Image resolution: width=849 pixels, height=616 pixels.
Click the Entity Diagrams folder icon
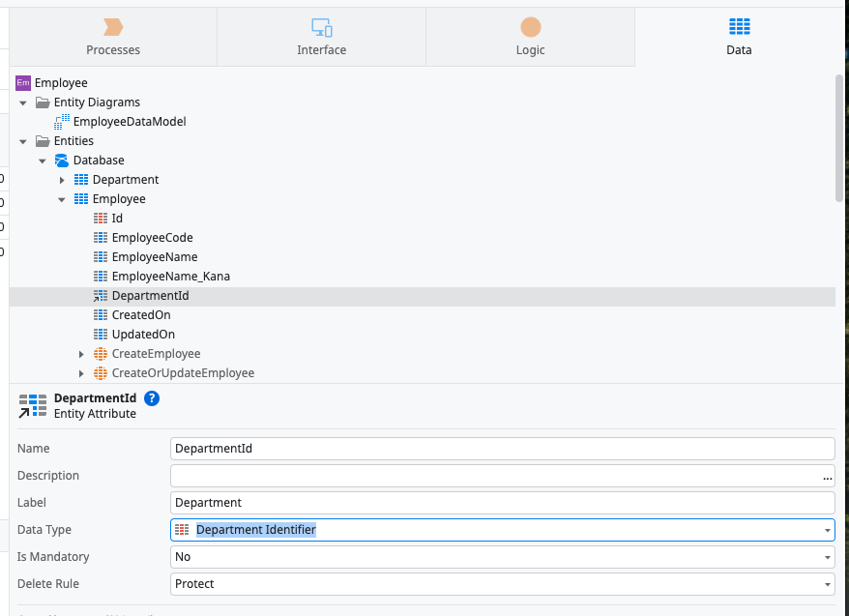click(x=43, y=103)
